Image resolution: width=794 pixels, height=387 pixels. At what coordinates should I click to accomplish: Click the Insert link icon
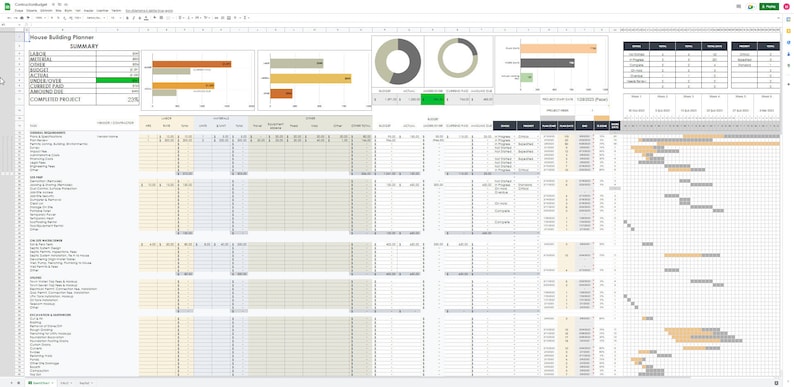217,18
